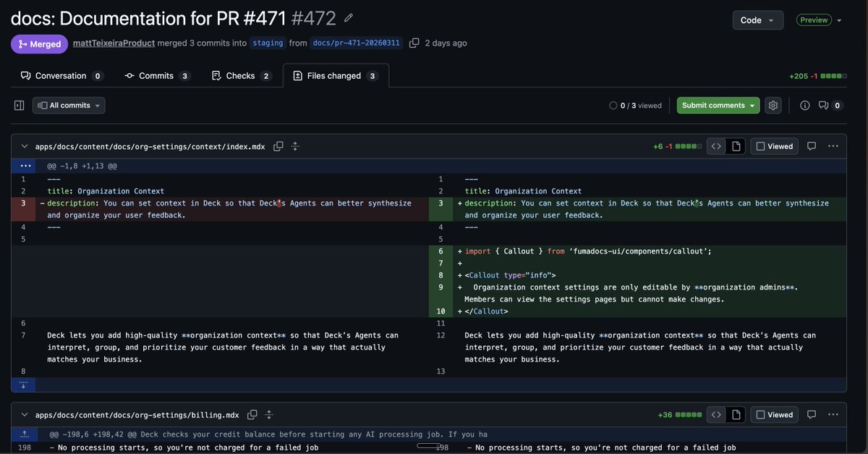The height and width of the screenshot is (454, 868).
Task: Click the Preview badge label
Action: 814,20
